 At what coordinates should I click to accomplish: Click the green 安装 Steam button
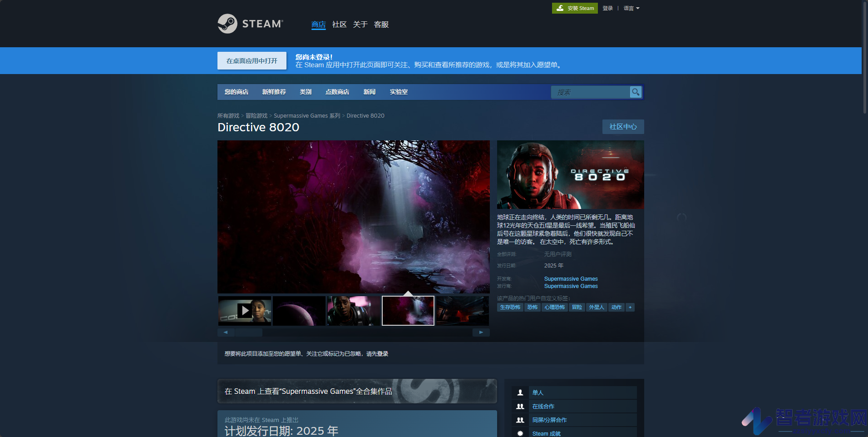[575, 8]
